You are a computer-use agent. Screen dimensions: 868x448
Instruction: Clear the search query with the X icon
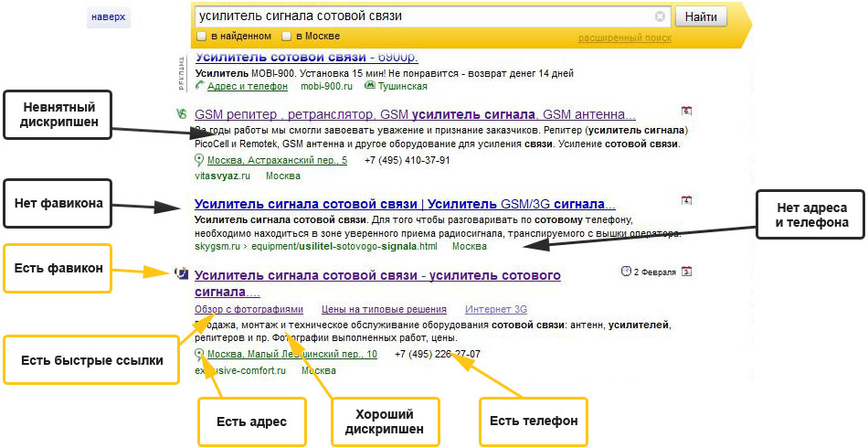[x=660, y=16]
